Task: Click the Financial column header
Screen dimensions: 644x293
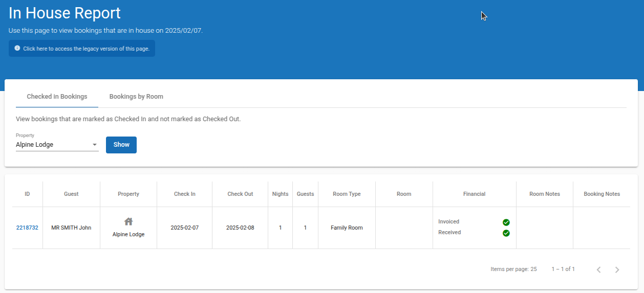Action: pos(474,194)
